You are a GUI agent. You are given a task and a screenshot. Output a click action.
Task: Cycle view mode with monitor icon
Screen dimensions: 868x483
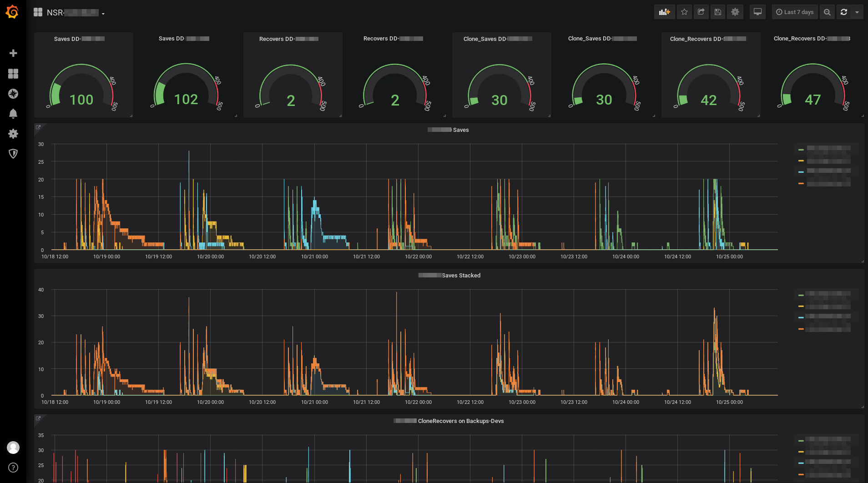tap(757, 12)
